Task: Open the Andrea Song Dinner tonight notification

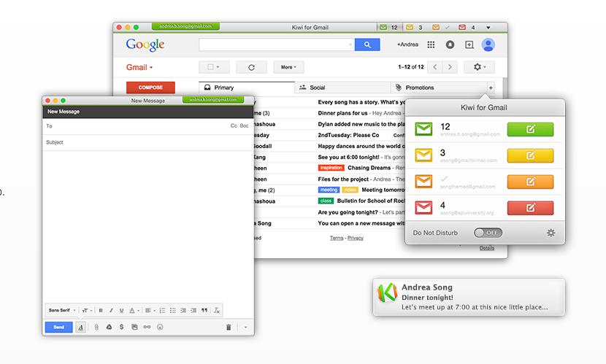Action: click(469, 297)
